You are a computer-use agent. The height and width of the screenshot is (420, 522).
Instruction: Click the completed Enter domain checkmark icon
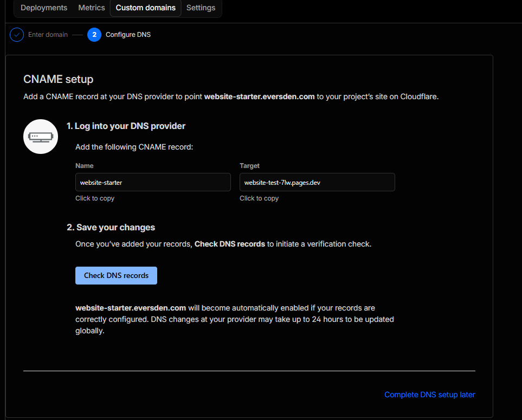(17, 35)
